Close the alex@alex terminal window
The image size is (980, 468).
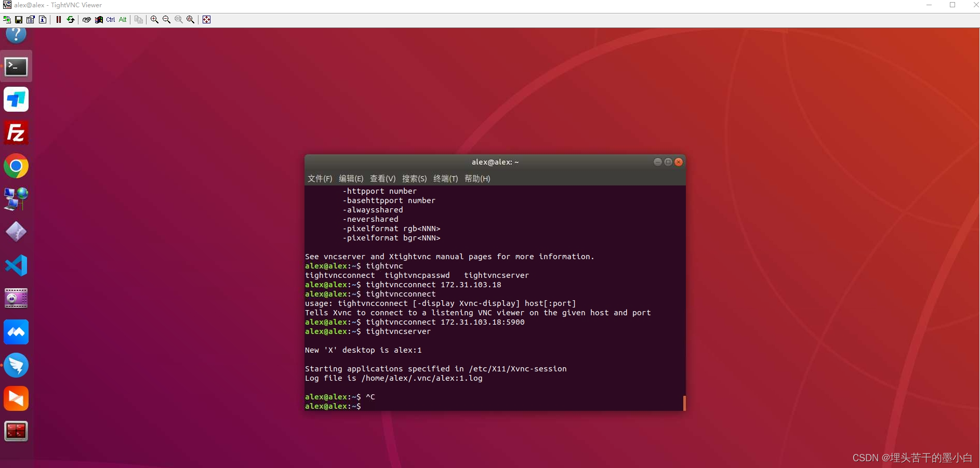click(679, 162)
